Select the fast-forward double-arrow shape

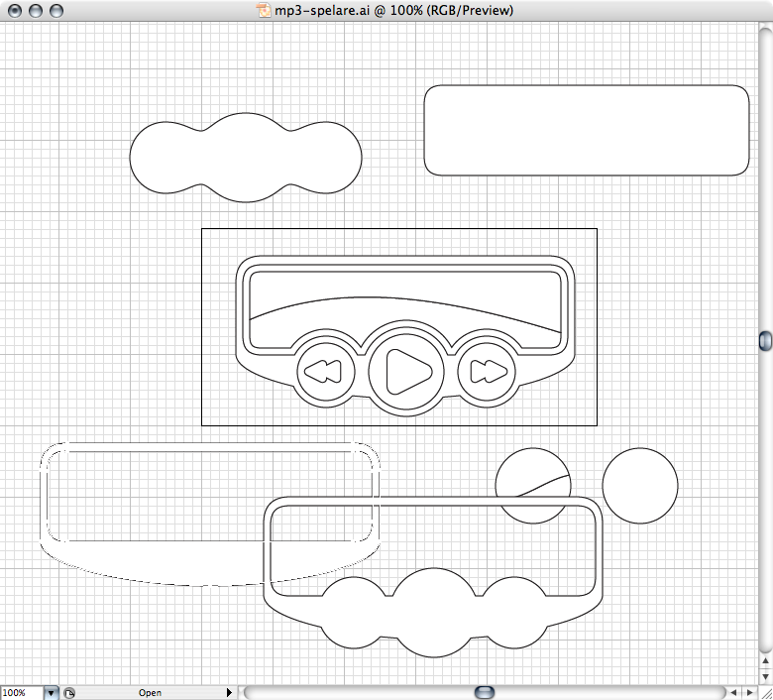tap(488, 372)
